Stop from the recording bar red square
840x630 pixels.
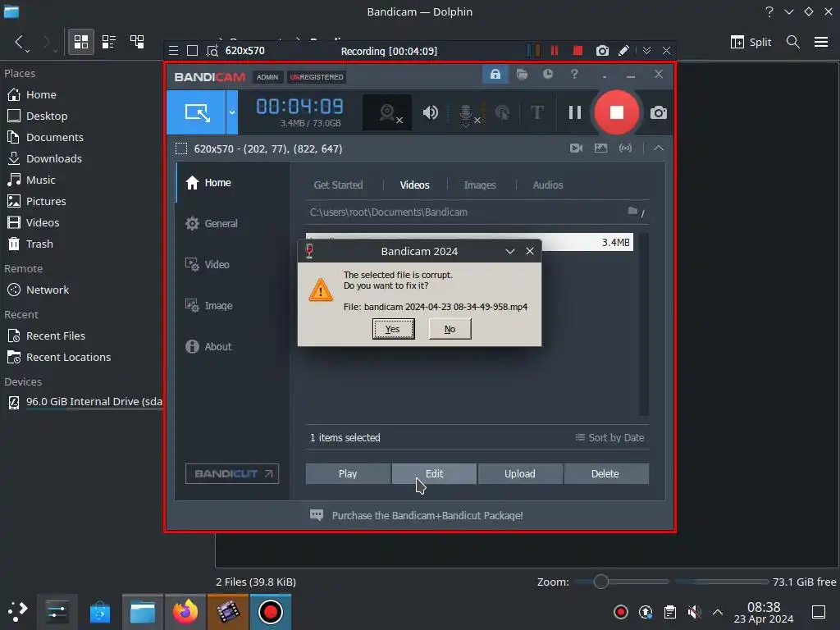tap(577, 50)
